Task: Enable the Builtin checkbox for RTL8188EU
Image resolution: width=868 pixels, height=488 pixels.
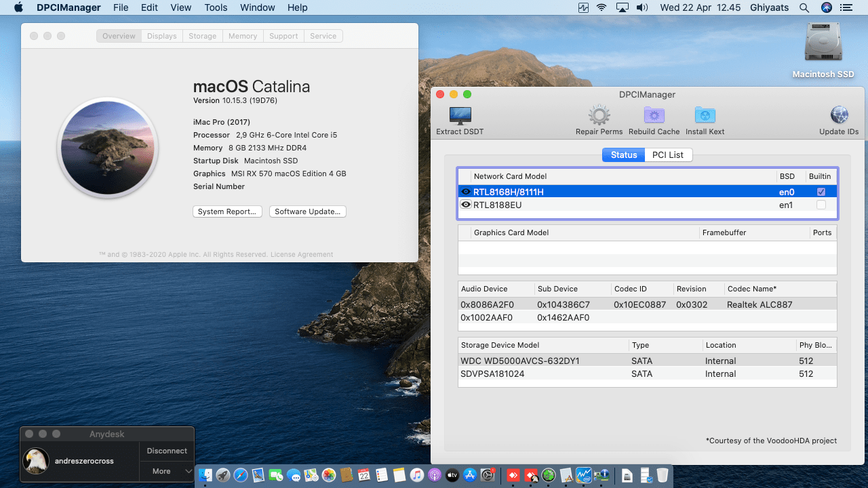Action: coord(821,205)
